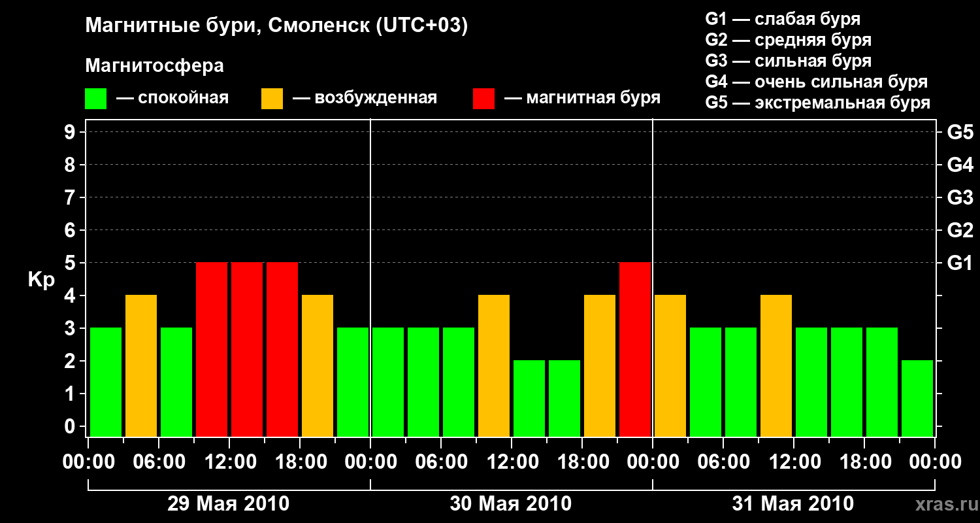Click the 'G2 — средняя буря' line
The image size is (980, 523).
click(789, 40)
